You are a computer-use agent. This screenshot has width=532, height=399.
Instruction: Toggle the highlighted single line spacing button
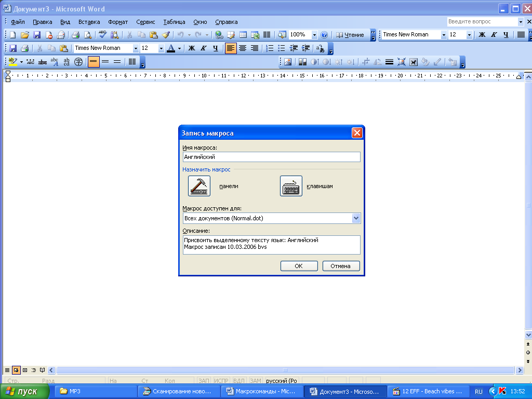pyautogui.click(x=94, y=62)
